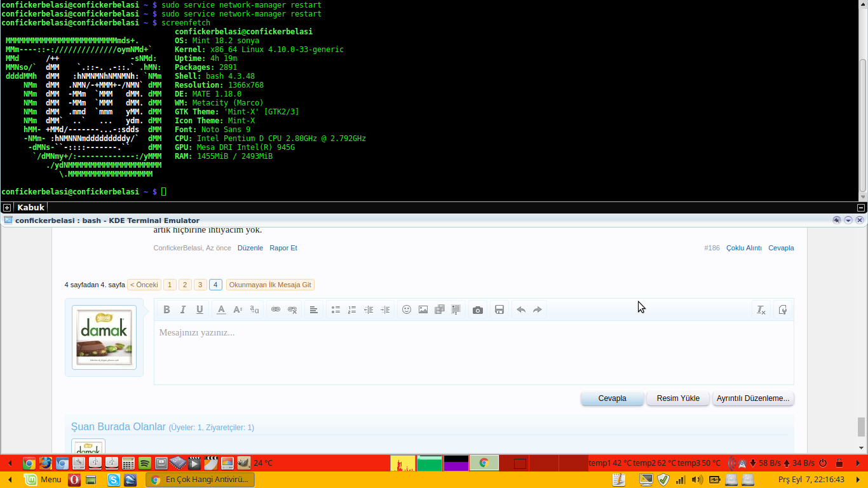Open the text color picker

tap(221, 309)
